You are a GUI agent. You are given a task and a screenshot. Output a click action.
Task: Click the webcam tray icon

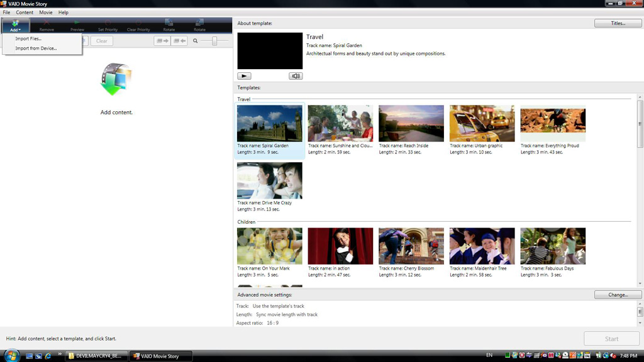(565, 356)
